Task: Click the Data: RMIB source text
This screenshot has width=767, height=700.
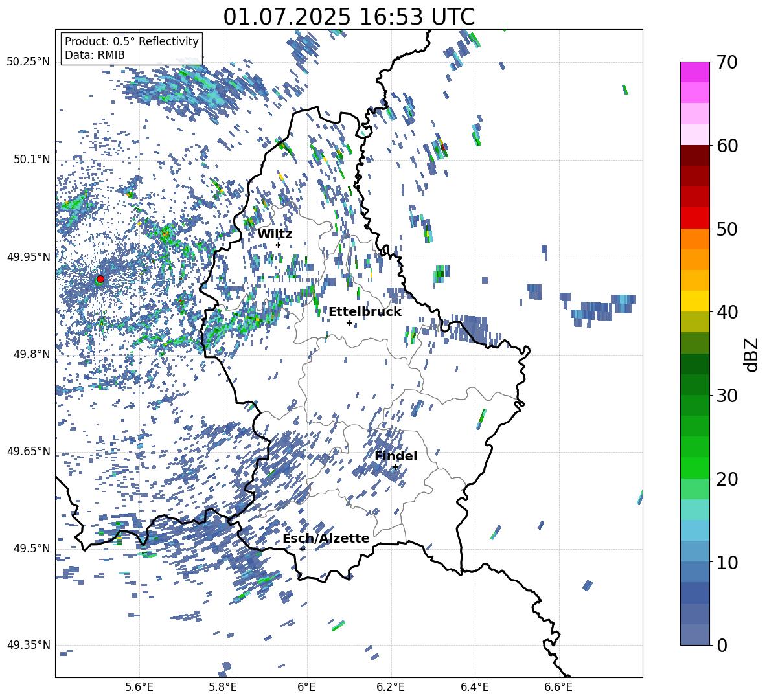Action: 95,55
